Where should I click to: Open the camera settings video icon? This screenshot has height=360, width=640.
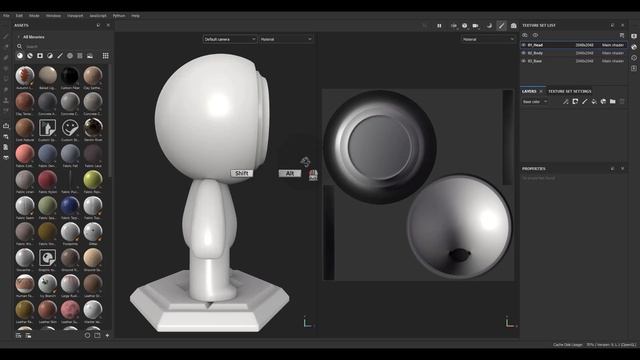point(476,26)
